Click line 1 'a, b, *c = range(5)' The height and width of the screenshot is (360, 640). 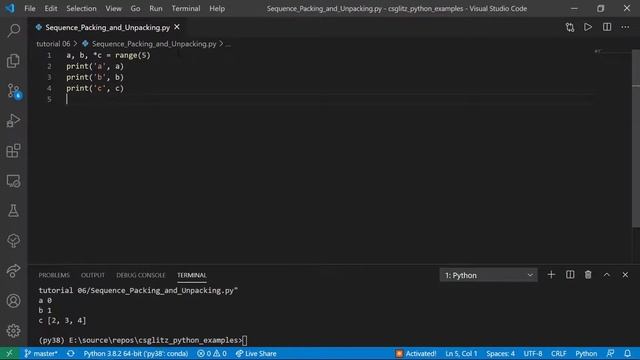[108, 55]
